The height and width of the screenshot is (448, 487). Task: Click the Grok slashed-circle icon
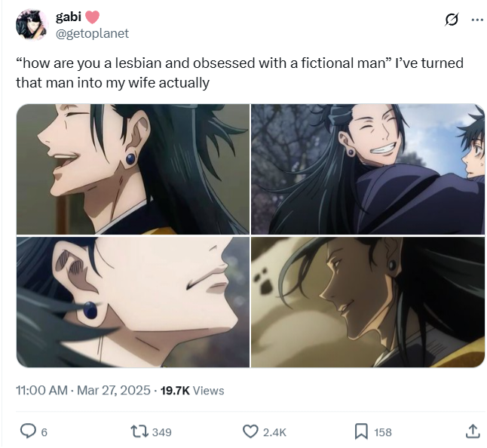point(452,20)
